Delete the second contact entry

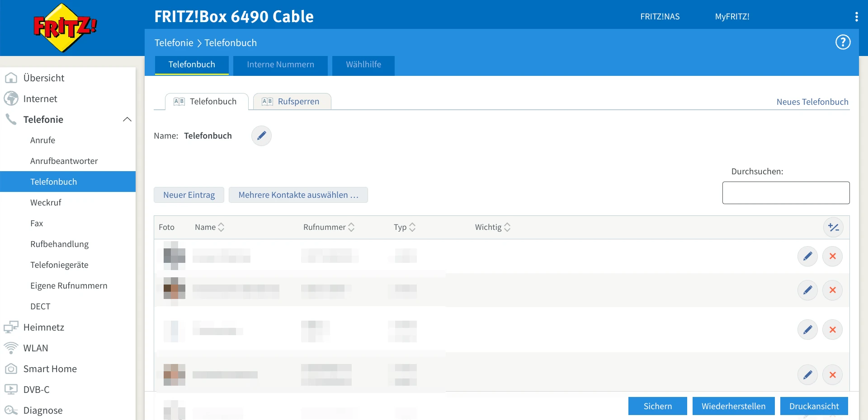click(832, 290)
